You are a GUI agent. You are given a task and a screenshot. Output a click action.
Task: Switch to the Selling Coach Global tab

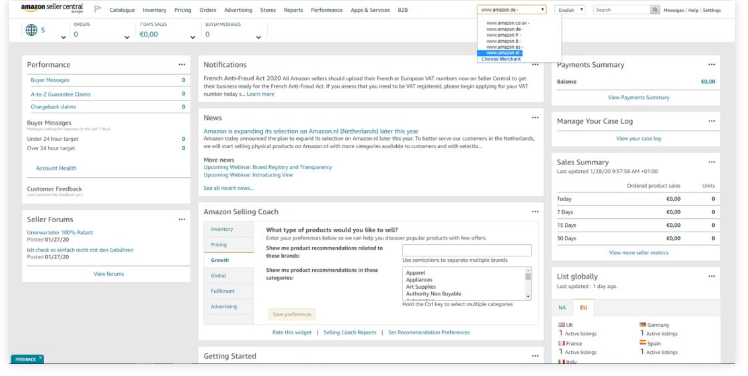click(229, 276)
